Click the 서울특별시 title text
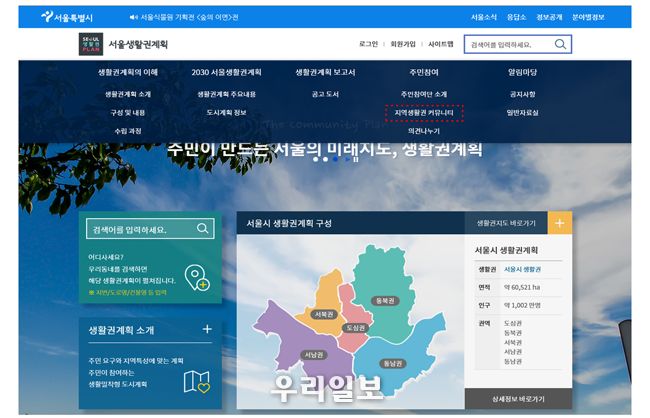This screenshot has width=650, height=418. [73, 18]
